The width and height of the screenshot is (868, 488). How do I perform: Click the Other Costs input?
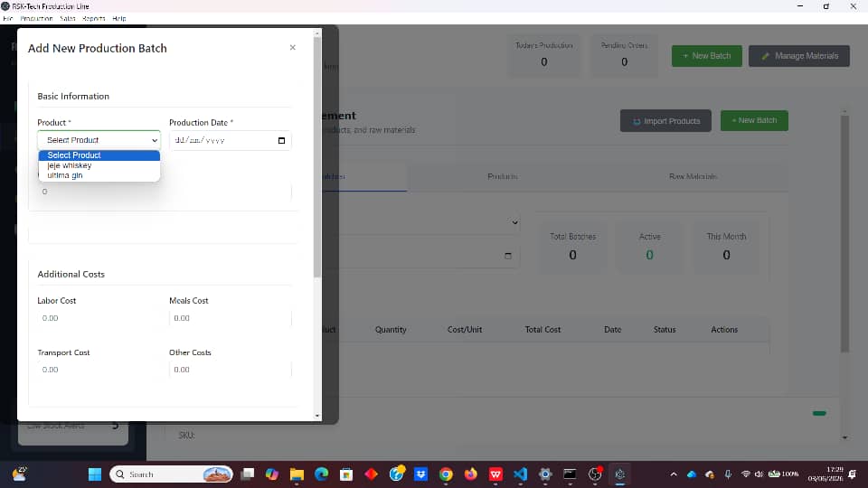pos(230,370)
